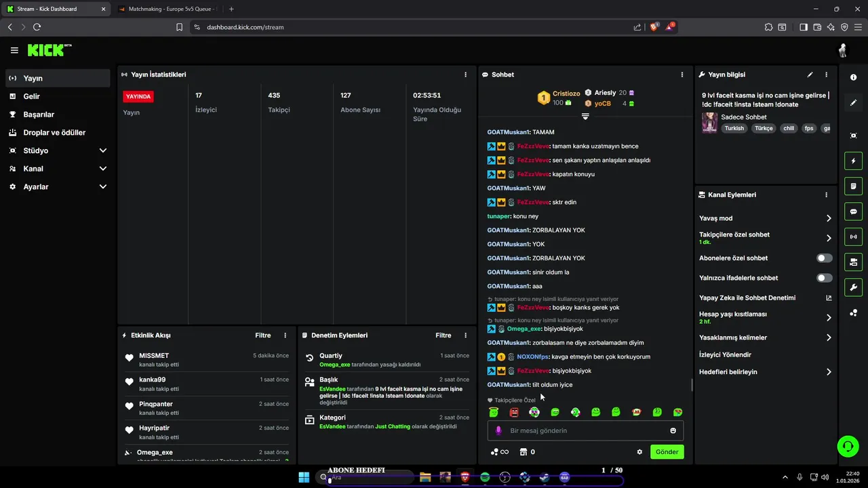
Task: Select Yayın in left sidebar
Action: click(x=58, y=78)
